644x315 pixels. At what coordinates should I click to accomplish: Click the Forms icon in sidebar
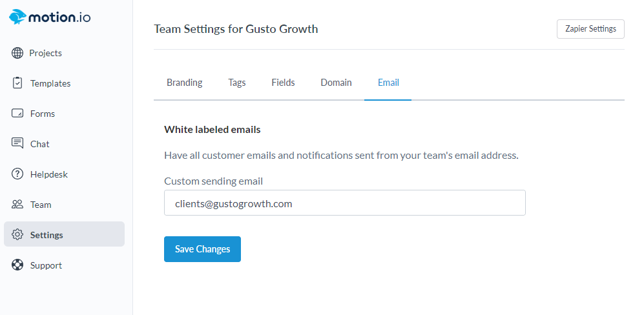point(17,114)
